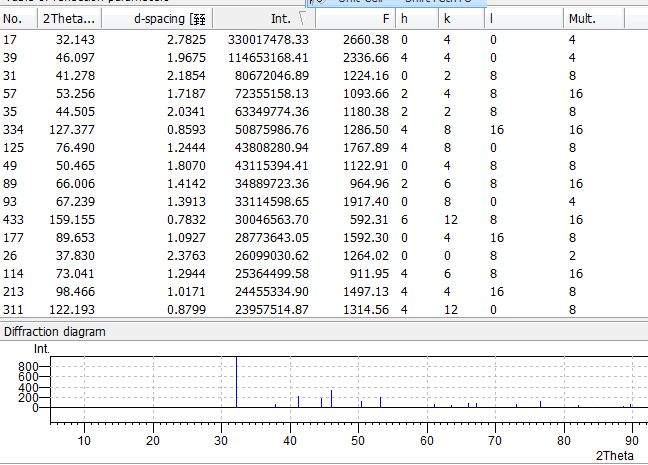Click the d-spacing value 1.9675
This screenshot has width=648, height=465.
click(186, 57)
